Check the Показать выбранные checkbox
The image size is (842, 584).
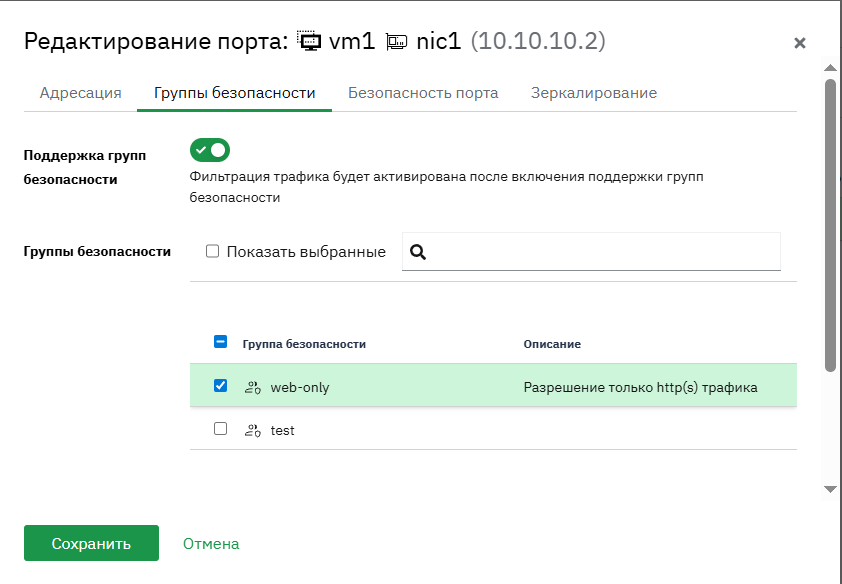pyautogui.click(x=213, y=251)
